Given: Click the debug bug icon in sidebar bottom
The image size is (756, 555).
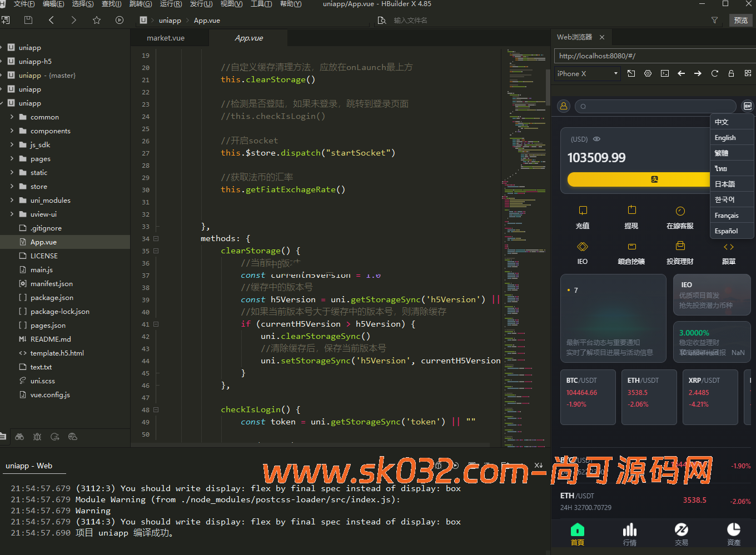Looking at the screenshot, I should click(x=37, y=437).
